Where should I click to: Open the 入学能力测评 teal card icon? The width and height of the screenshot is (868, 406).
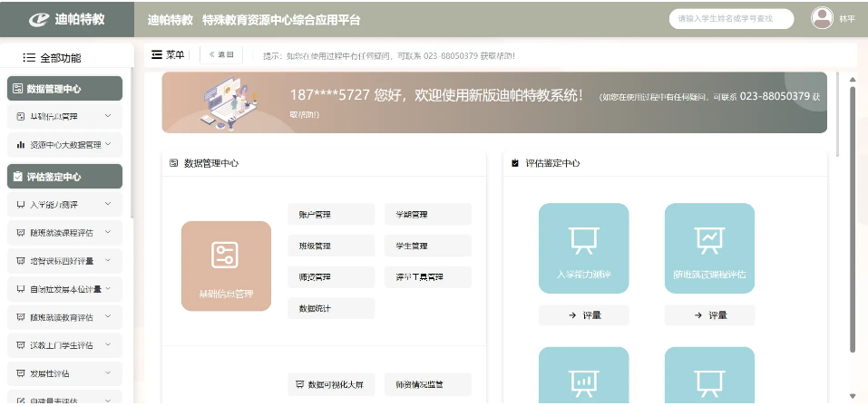(x=583, y=241)
